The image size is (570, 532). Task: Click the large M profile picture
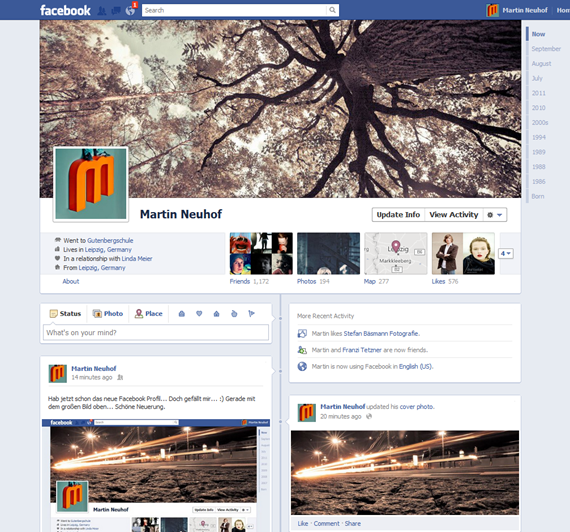[91, 184]
